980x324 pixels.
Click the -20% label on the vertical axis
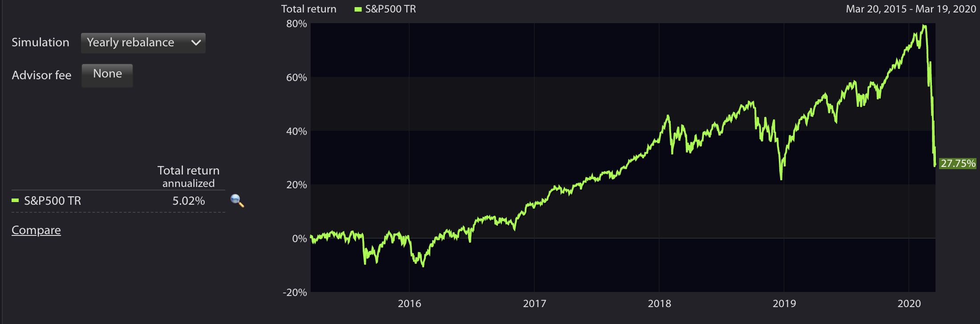pos(295,292)
